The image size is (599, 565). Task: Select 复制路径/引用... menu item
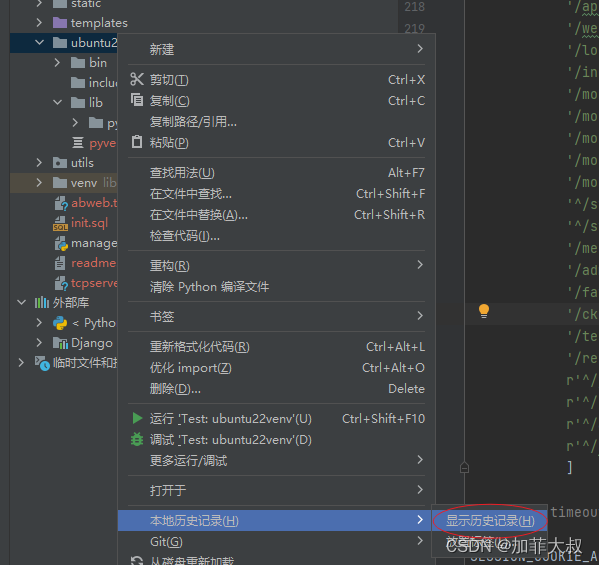pos(277,121)
